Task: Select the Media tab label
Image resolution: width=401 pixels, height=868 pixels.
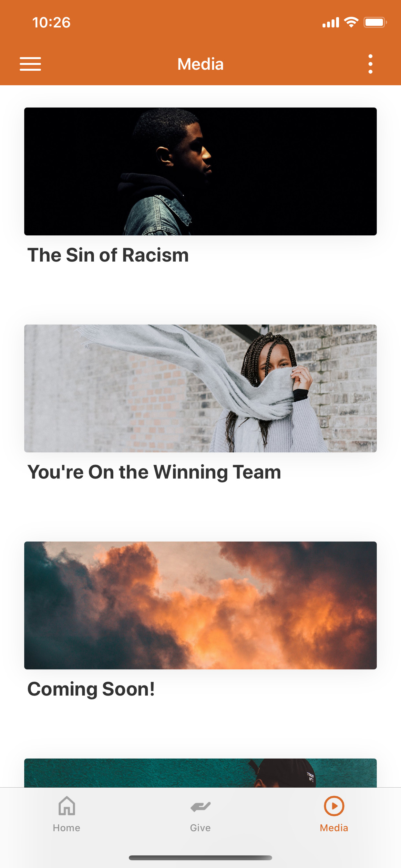Action: click(334, 828)
